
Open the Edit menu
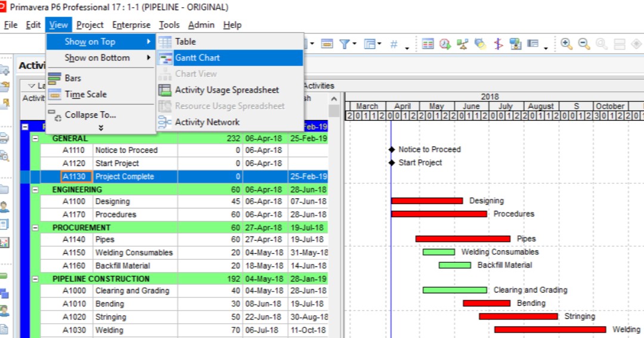tap(33, 24)
